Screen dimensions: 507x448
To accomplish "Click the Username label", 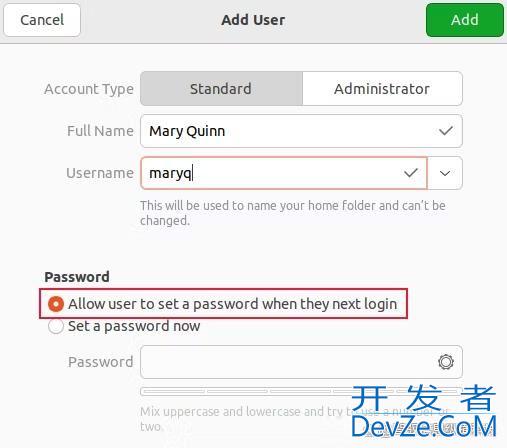I will 100,173.
